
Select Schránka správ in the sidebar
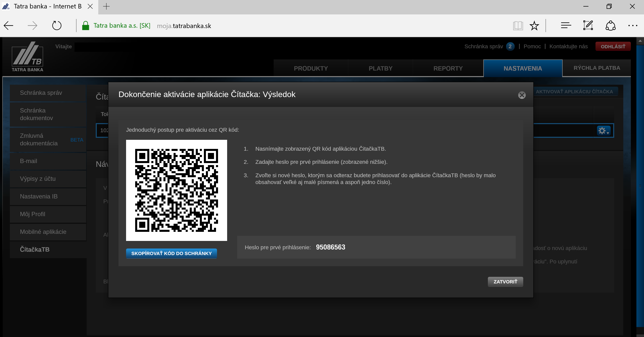tap(48, 93)
